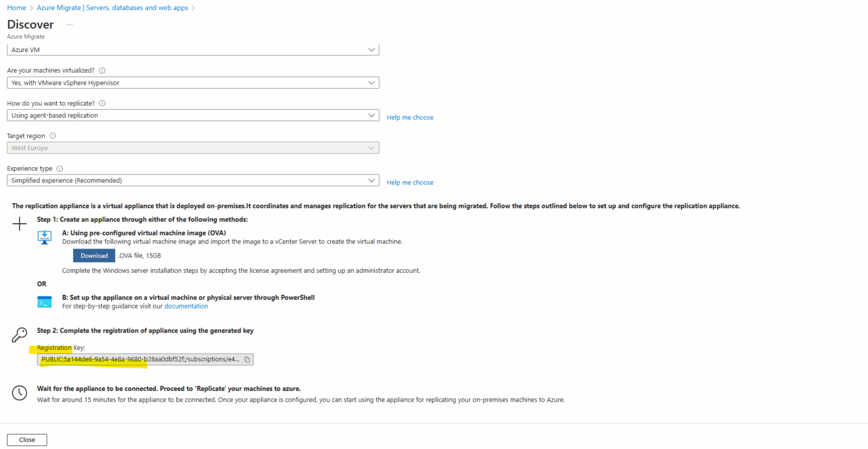Image resolution: width=868 pixels, height=449 pixels.
Task: Close the Discover pane
Action: point(27,439)
